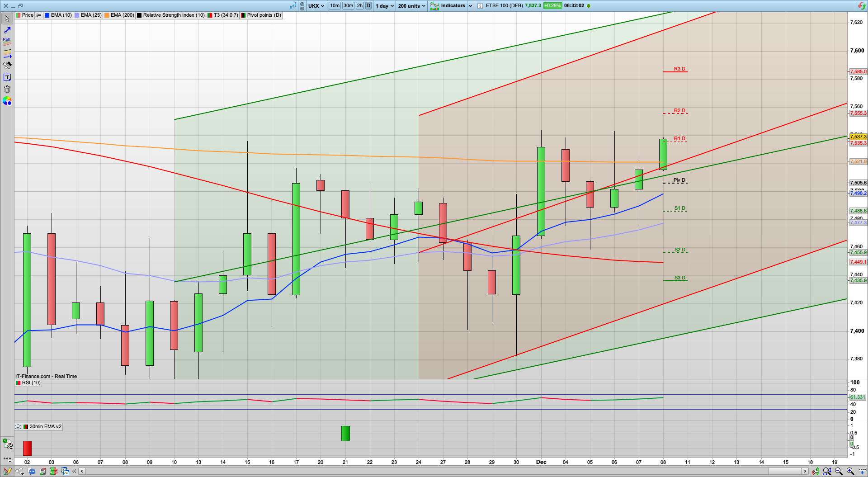Screen dimensions: 868x477
Task: Open Relative Strength Index (10) label settings
Action: coord(171,15)
